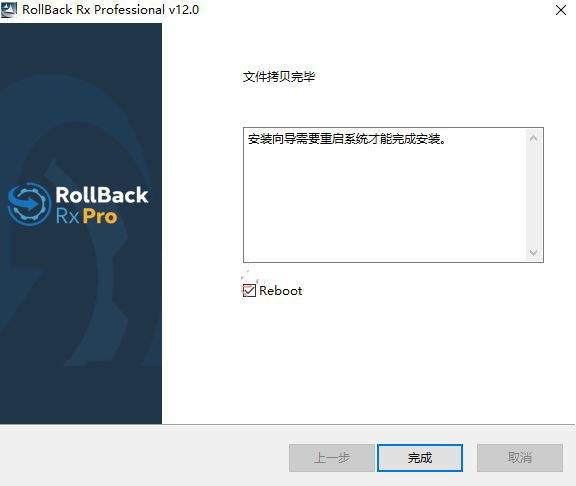This screenshot has width=576, height=486.
Task: Click the yellow Pro text in the logo
Action: pos(100,216)
